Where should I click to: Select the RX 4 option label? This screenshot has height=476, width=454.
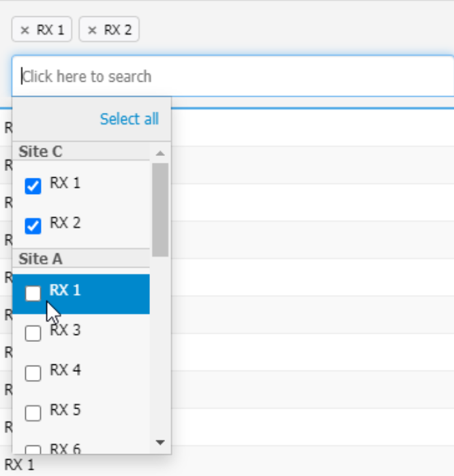point(65,370)
